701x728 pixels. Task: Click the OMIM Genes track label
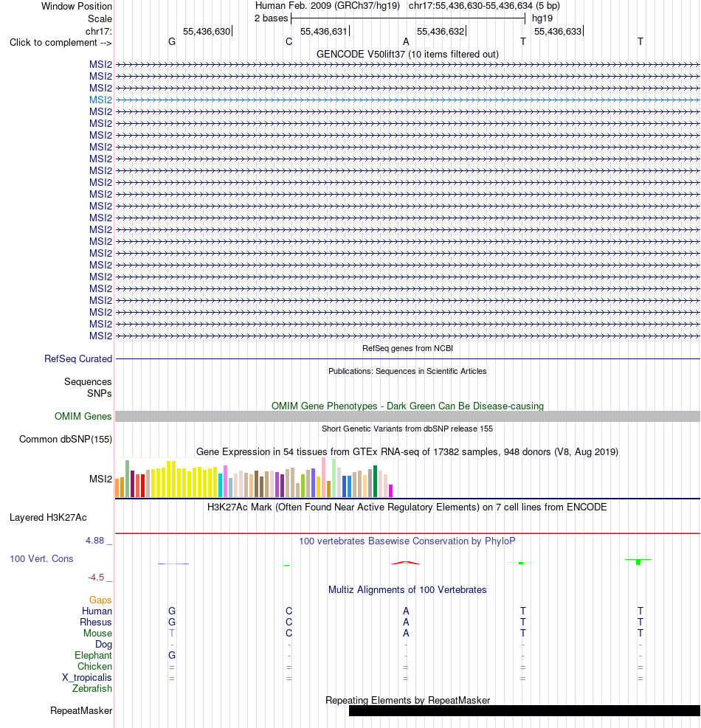pos(83,417)
